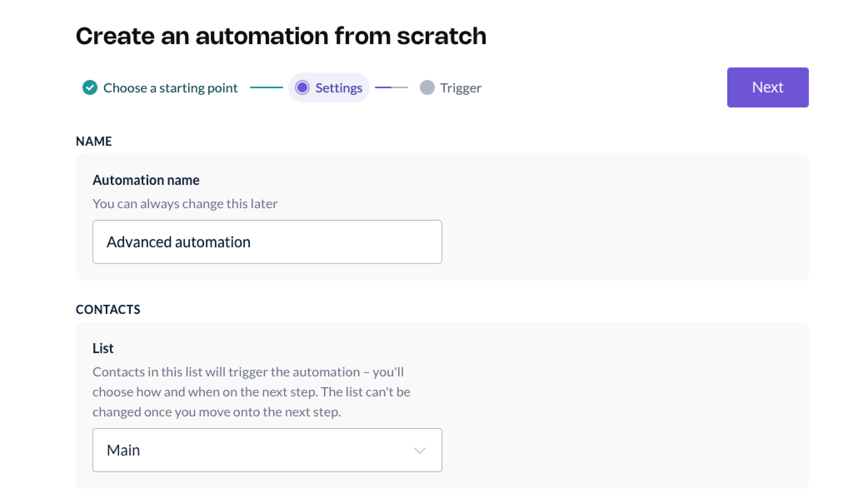Click the 'Advanced automation' text in field

(x=178, y=242)
